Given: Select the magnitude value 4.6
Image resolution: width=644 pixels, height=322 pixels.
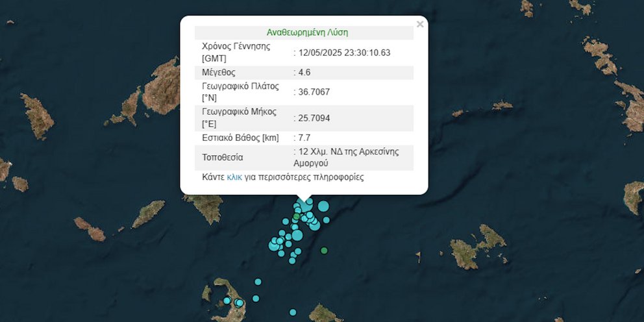Looking at the screenshot, I should 304,73.
